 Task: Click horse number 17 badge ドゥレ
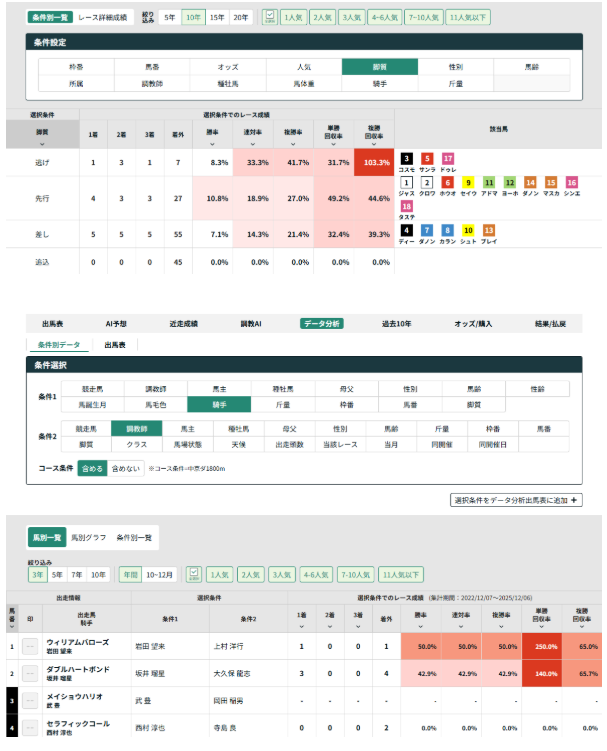pos(448,158)
